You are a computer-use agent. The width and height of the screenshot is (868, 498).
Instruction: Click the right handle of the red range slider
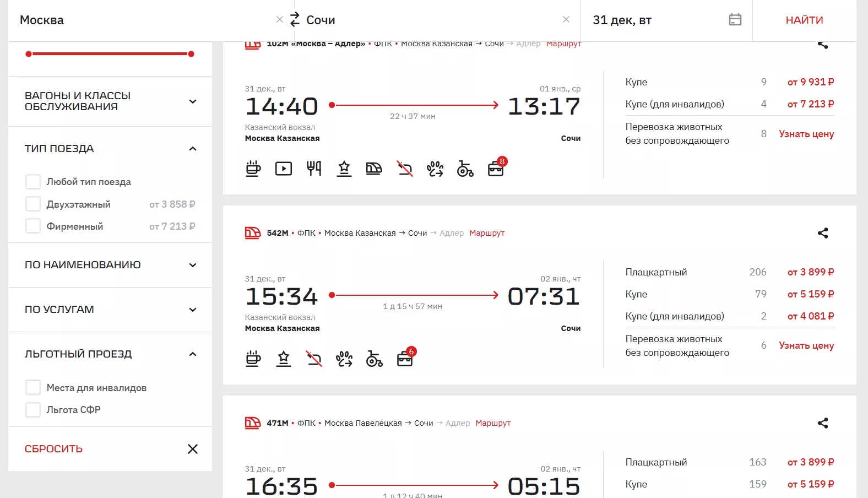[191, 54]
